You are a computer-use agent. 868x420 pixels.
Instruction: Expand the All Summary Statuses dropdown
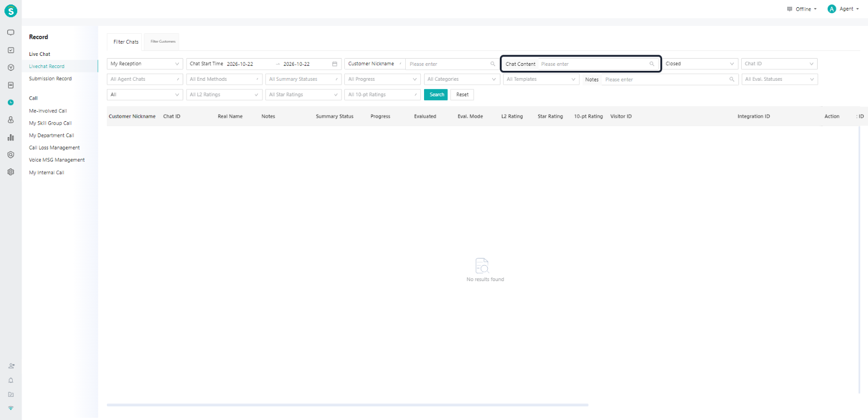coord(303,79)
